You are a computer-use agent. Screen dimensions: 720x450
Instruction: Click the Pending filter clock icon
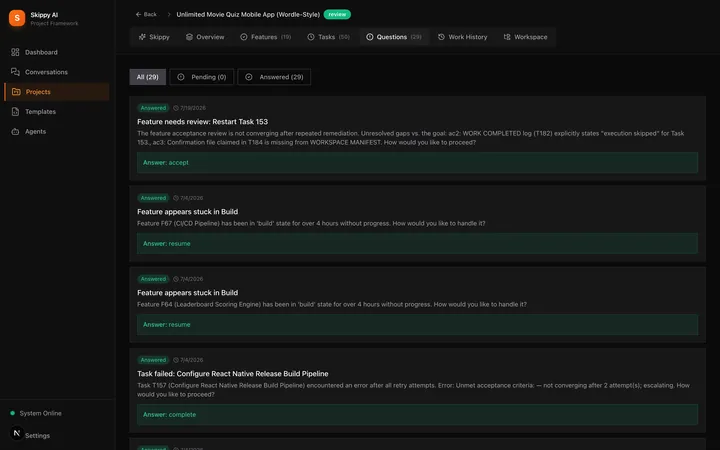click(x=181, y=77)
